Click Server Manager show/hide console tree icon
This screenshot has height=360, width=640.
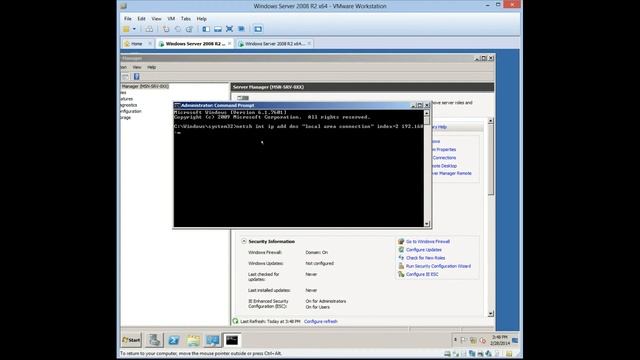coord(125,77)
